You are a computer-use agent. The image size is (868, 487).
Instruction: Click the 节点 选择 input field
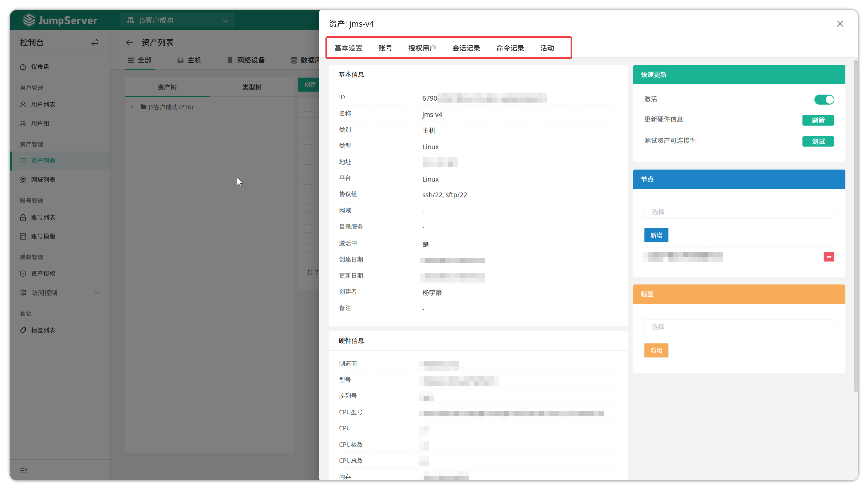(739, 212)
